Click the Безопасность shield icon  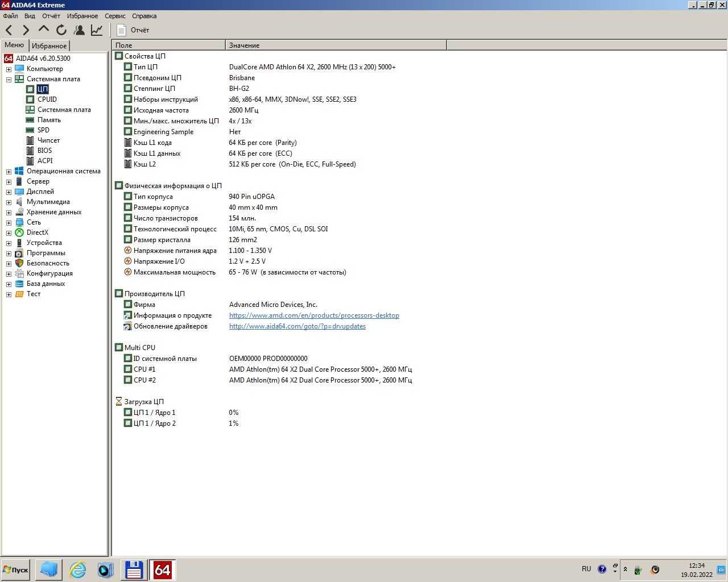(x=19, y=263)
